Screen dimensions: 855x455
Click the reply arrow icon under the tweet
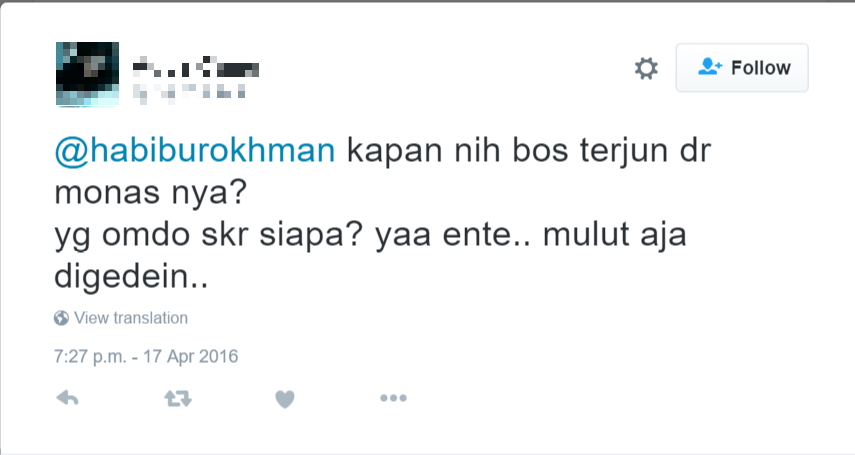pos(68,398)
